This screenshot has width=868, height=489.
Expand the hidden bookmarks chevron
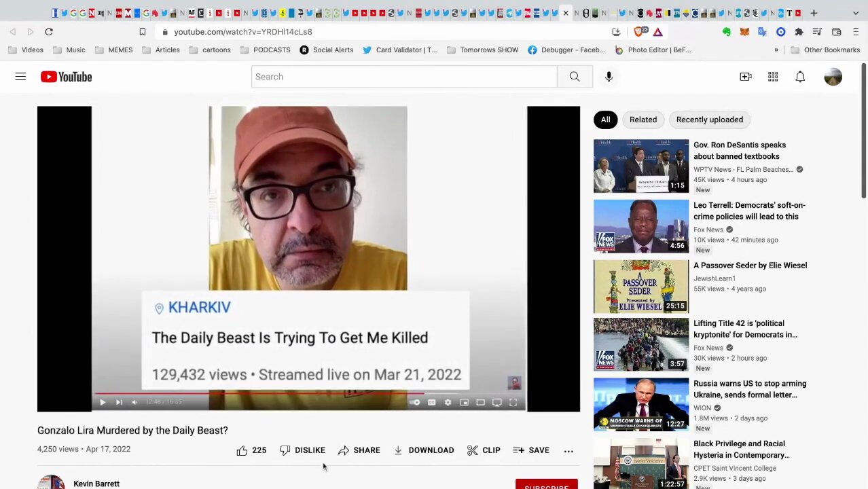[776, 50]
